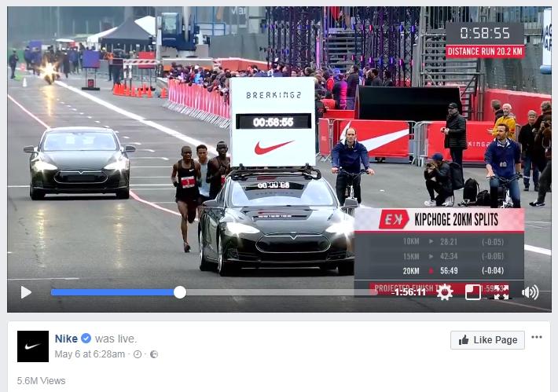Open the May 6 at 6:28am timestamp
The image size is (558, 392).
pos(90,354)
